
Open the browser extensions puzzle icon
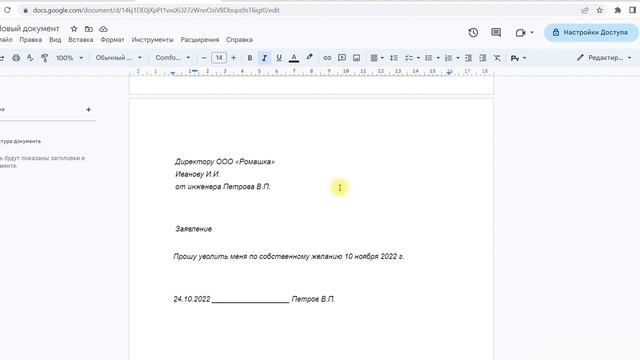click(618, 10)
